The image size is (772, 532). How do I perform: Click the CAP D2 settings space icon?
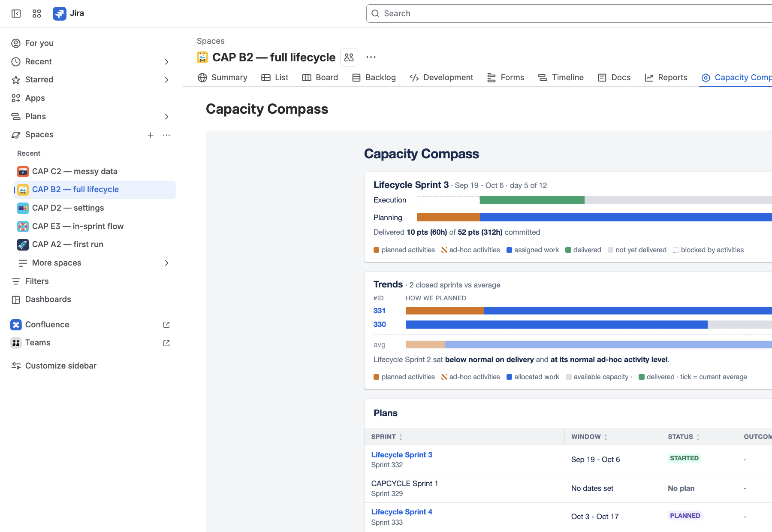click(23, 208)
